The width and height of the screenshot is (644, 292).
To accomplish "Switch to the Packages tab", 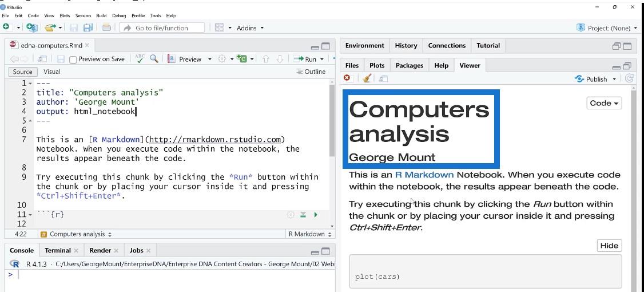I will [x=410, y=65].
